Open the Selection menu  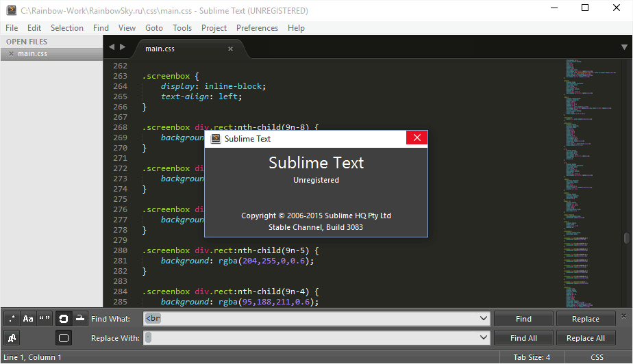click(67, 28)
